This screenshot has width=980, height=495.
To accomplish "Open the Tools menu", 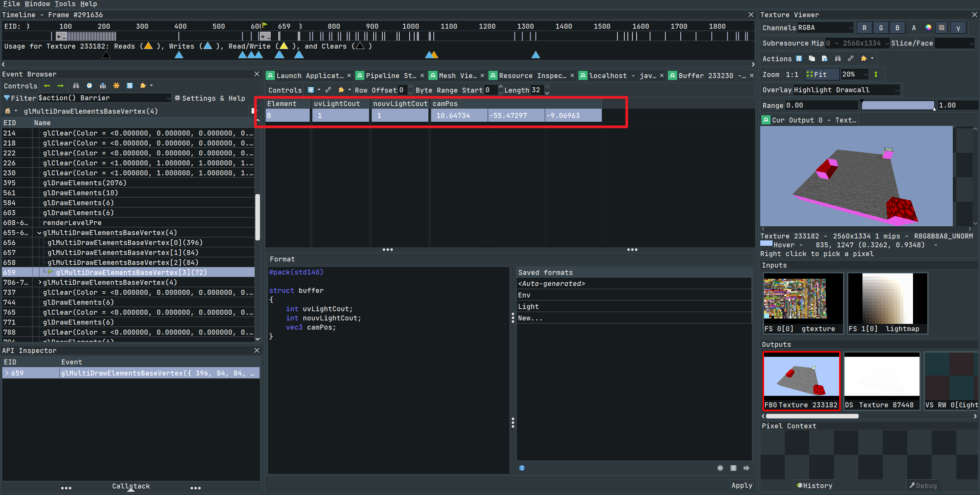I will tap(65, 4).
